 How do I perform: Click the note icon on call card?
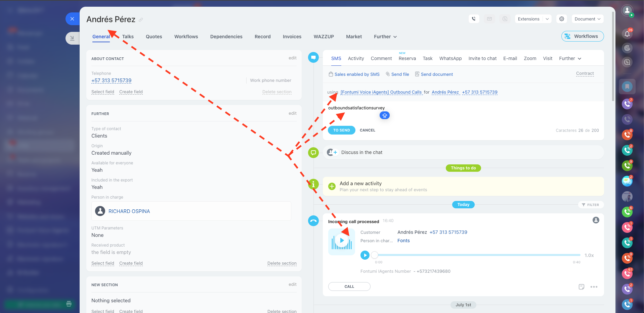582,287
